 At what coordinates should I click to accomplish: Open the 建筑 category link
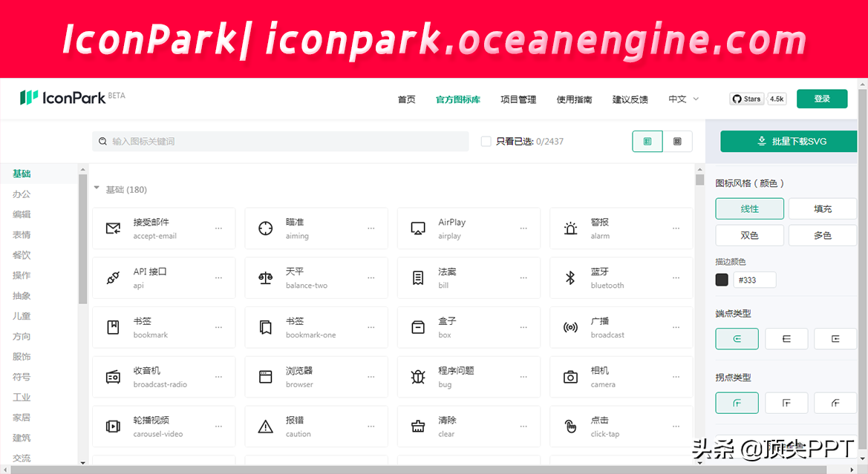pyautogui.click(x=22, y=438)
